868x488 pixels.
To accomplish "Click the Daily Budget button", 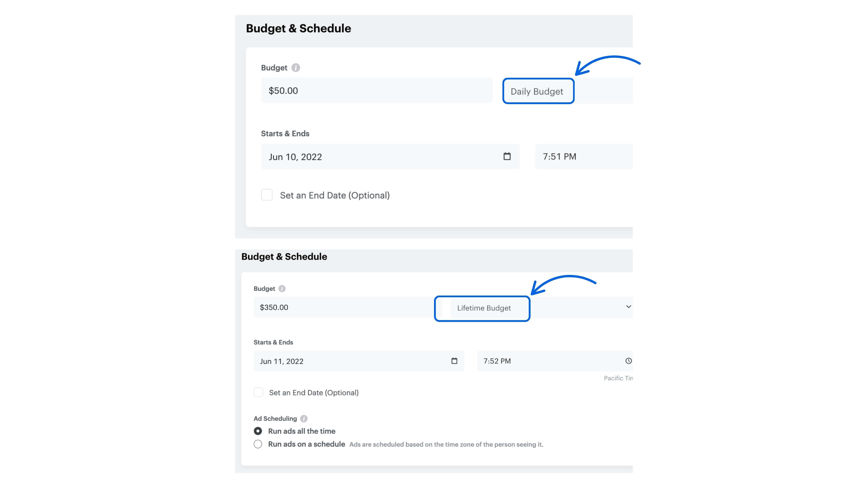I will pyautogui.click(x=538, y=91).
